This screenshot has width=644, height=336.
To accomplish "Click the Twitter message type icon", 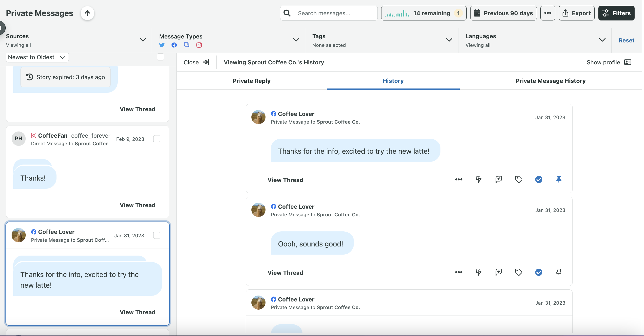I will pos(162,45).
